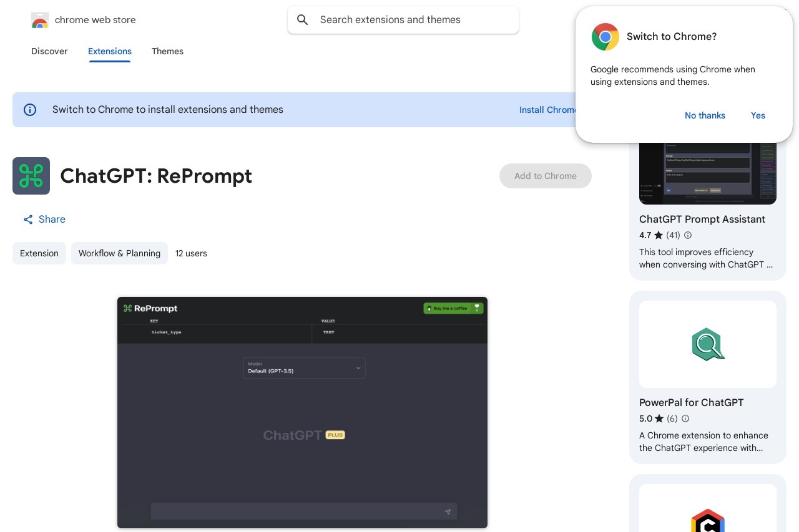Click the '12 users' text

click(191, 253)
